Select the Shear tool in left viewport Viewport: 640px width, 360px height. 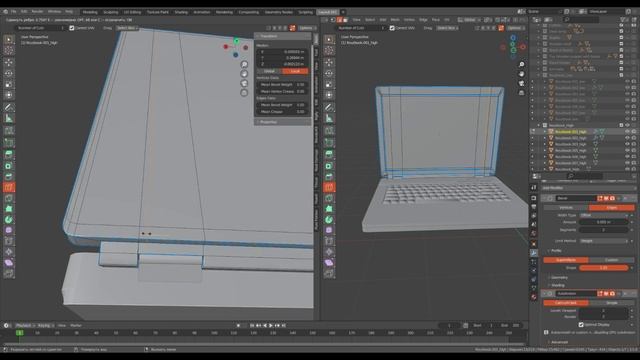pyautogui.click(x=9, y=263)
